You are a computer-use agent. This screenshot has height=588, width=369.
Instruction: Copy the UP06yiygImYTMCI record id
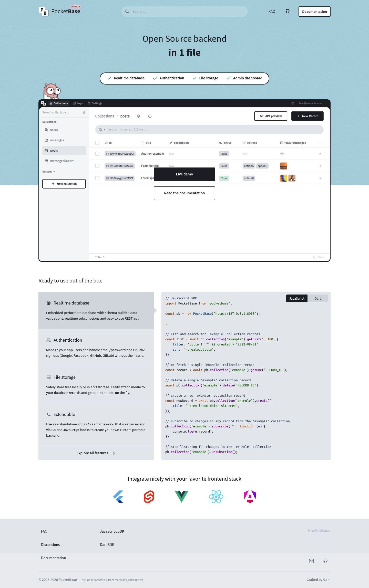pyautogui.click(x=107, y=178)
